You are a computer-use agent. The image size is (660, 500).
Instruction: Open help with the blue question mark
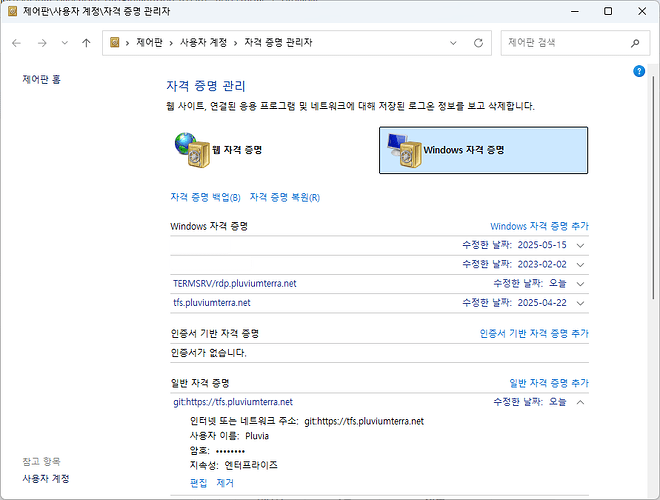tap(639, 71)
